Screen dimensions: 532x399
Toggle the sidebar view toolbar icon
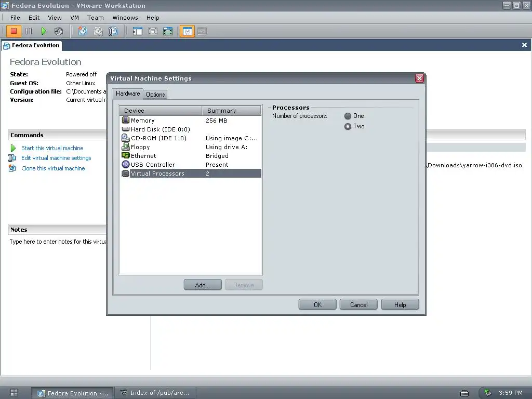pos(137,31)
